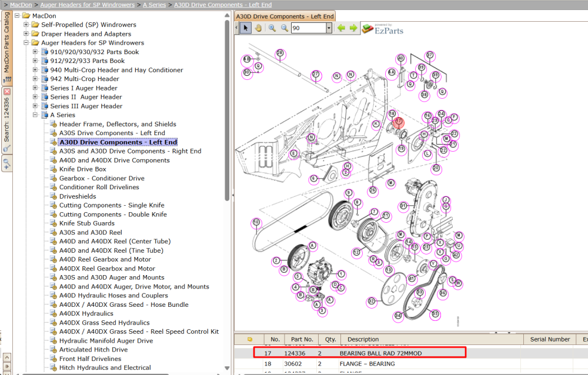Click the zoom in magnifier
The width and height of the screenshot is (588, 375).
coord(272,28)
